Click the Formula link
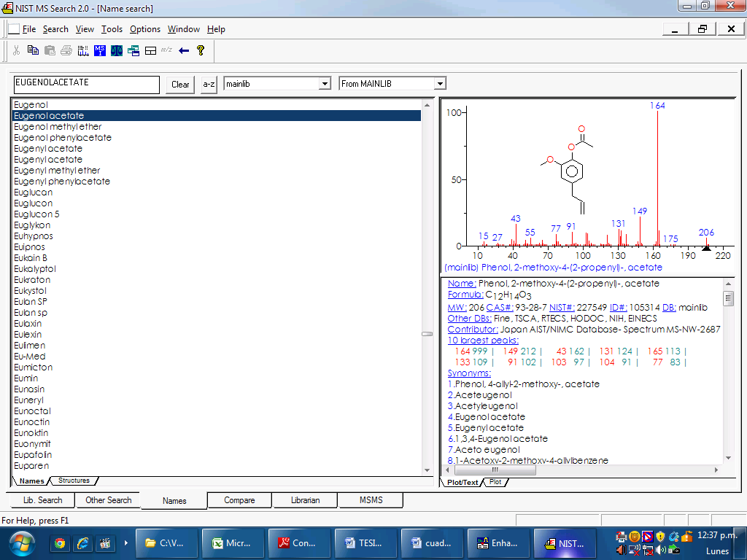 click(465, 295)
